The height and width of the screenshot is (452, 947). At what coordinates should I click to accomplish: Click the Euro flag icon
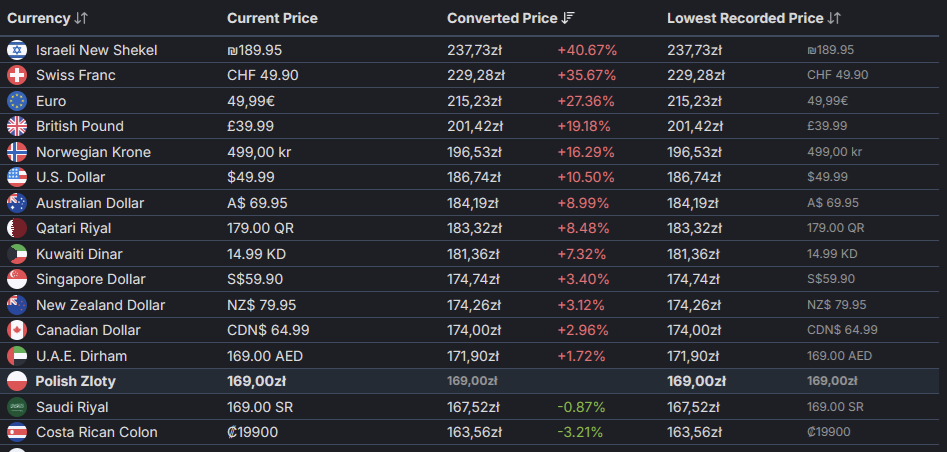pos(17,101)
